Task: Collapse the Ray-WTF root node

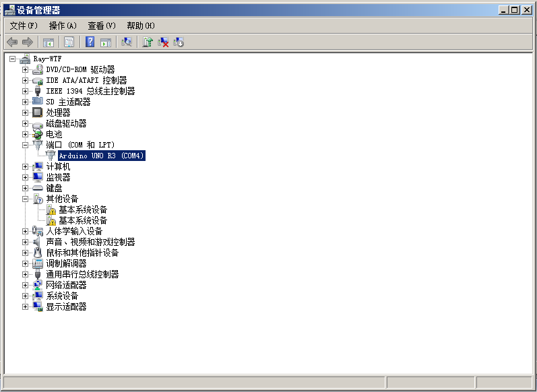Action: (12, 59)
